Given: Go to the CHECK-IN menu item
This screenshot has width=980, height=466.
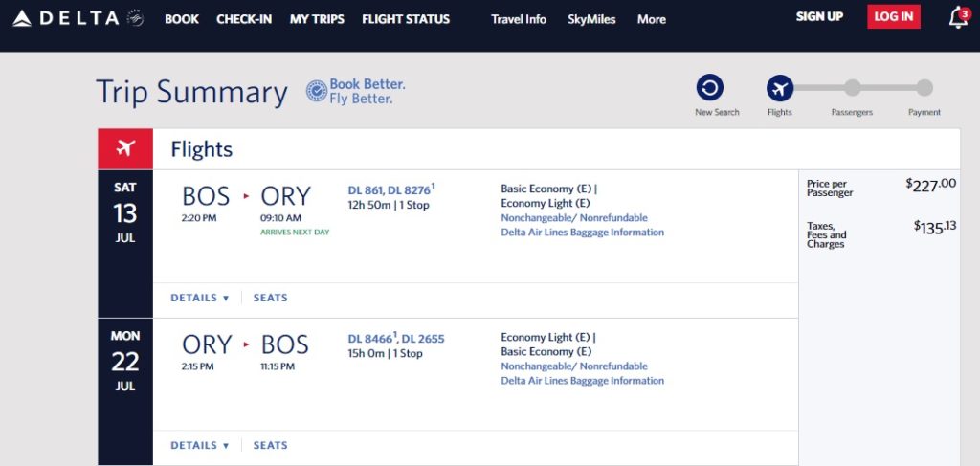Looking at the screenshot, I should click(244, 19).
